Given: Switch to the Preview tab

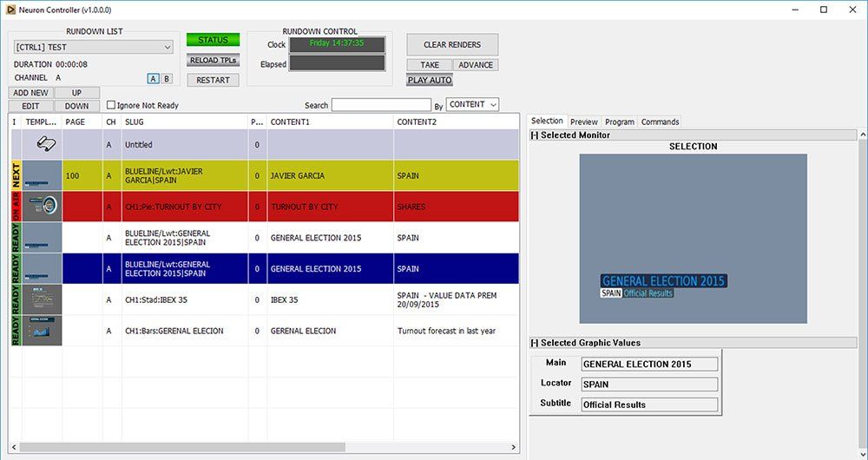Looking at the screenshot, I should tap(583, 122).
